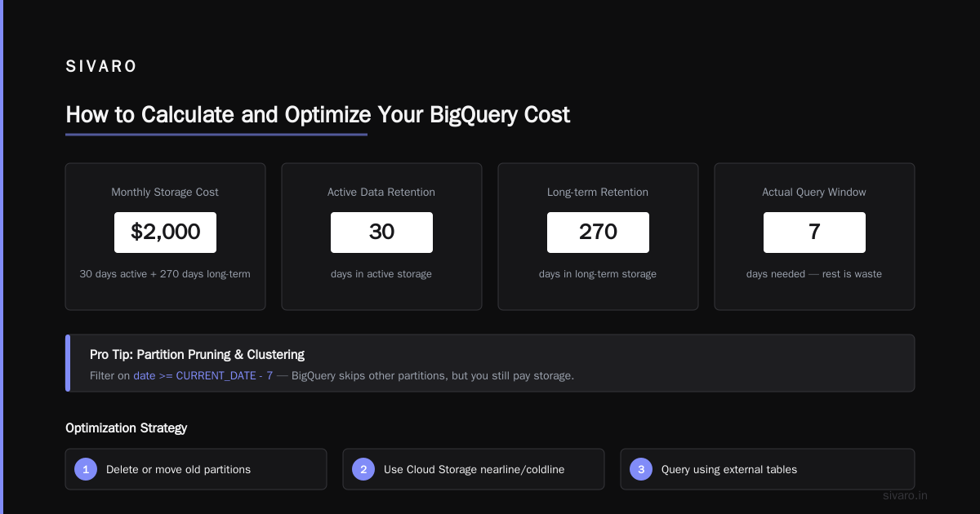The height and width of the screenshot is (514, 980).
Task: Click the number 2 step badge
Action: (x=363, y=469)
